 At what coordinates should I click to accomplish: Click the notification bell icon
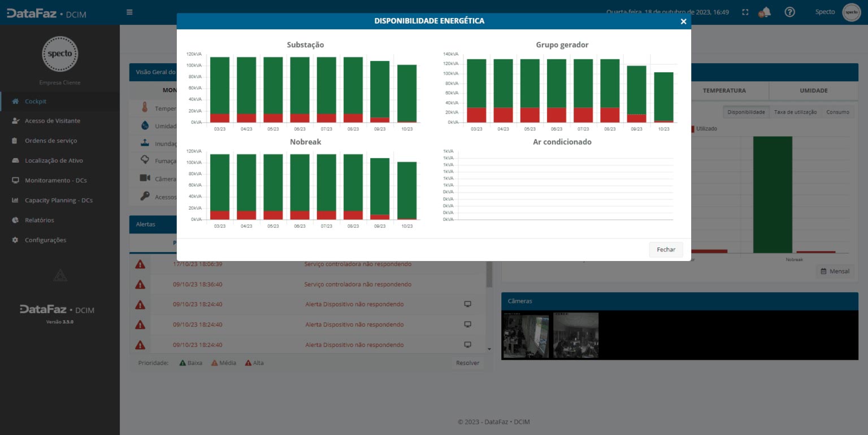[765, 12]
